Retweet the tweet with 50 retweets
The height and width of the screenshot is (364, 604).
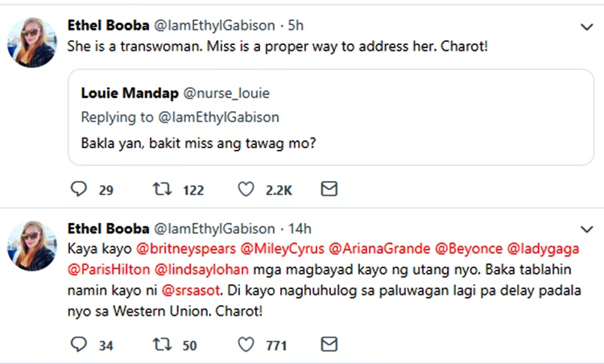pos(161,345)
